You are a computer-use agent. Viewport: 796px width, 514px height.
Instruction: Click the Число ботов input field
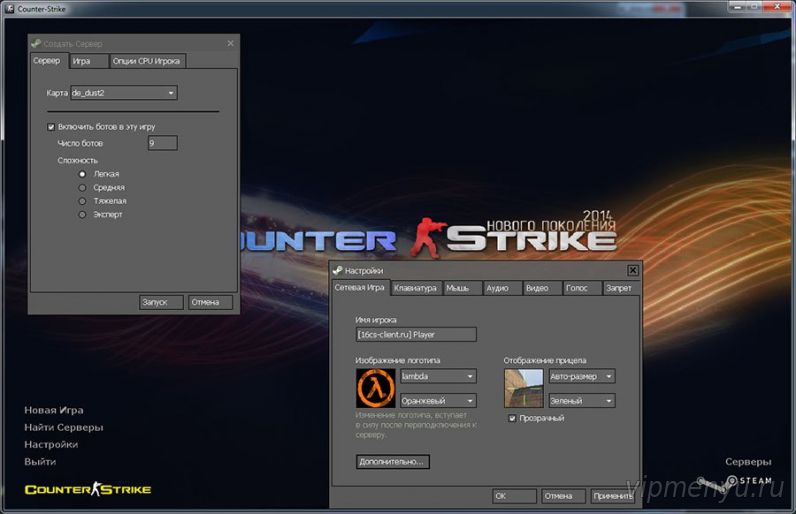pyautogui.click(x=163, y=143)
